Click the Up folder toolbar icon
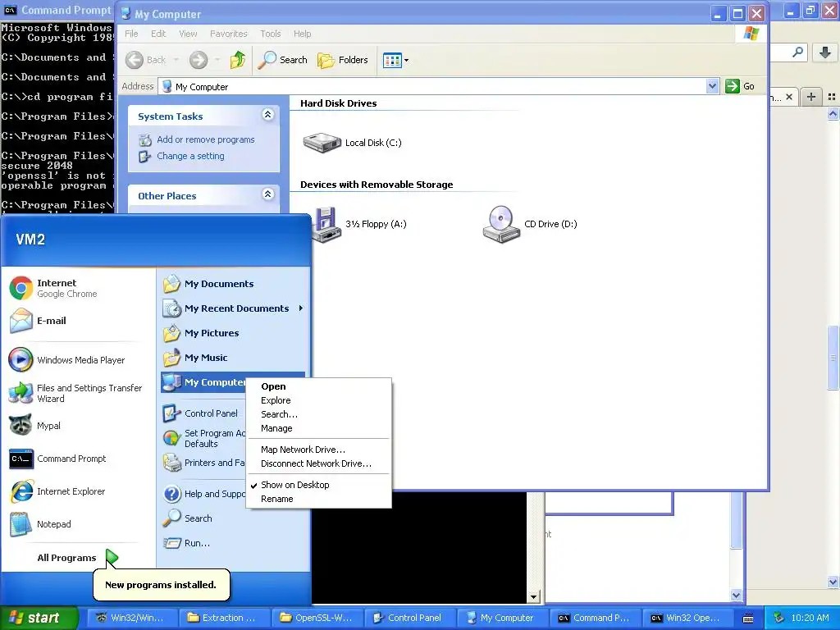The height and width of the screenshot is (630, 840). click(x=238, y=60)
